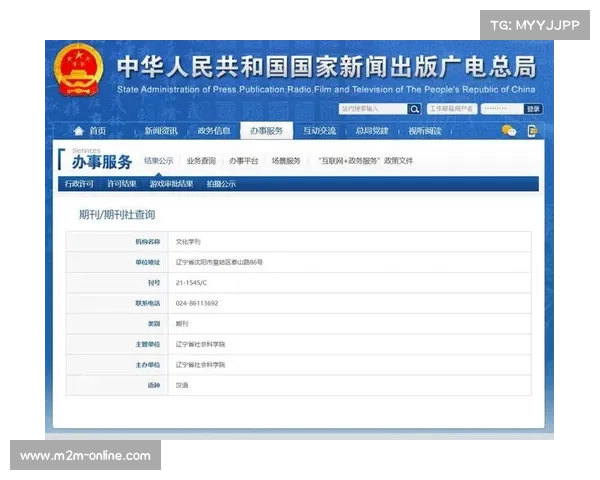
Task: Select the 办事平台 sub-tab
Action: tap(244, 161)
